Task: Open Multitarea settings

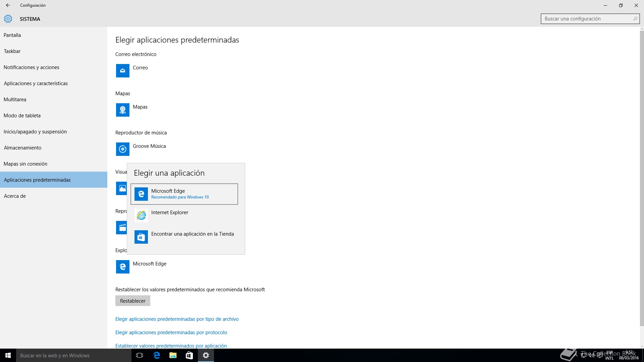Action: pyautogui.click(x=54, y=100)
